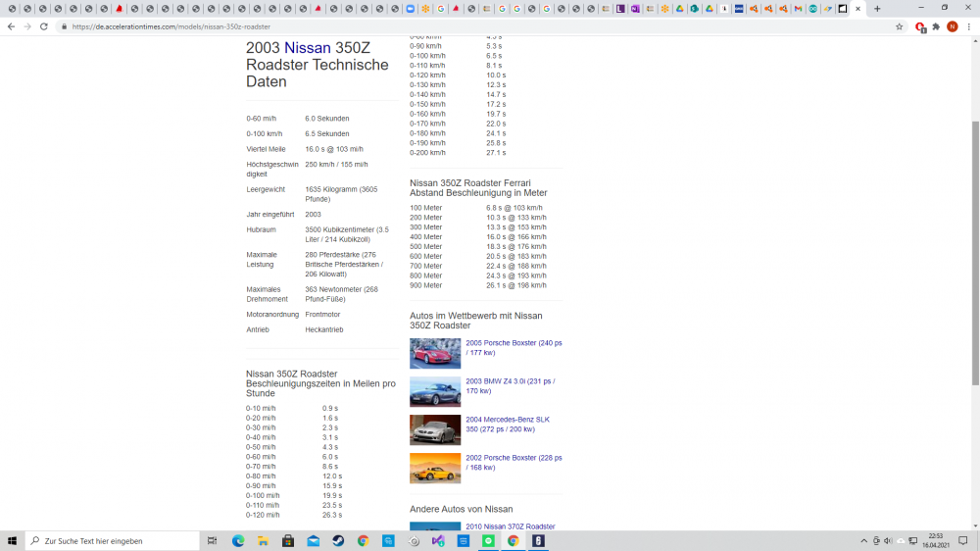
Task: View the BMW Z4 thumbnail
Action: pyautogui.click(x=435, y=391)
